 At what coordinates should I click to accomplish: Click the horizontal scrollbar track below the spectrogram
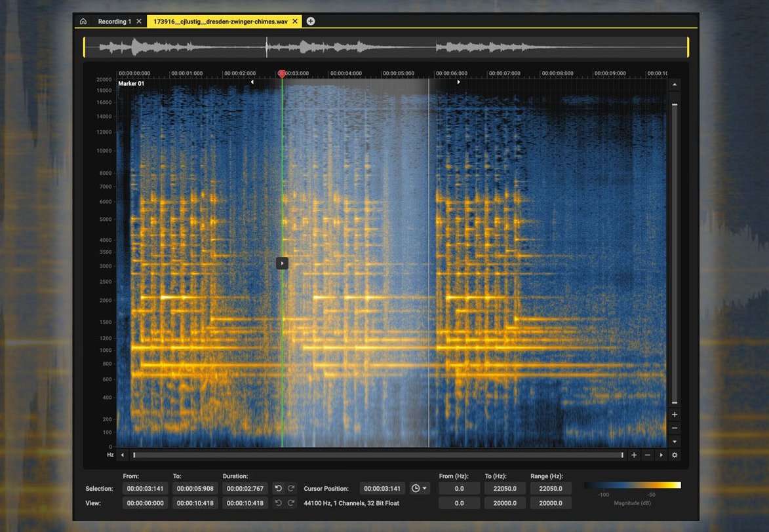(378, 455)
